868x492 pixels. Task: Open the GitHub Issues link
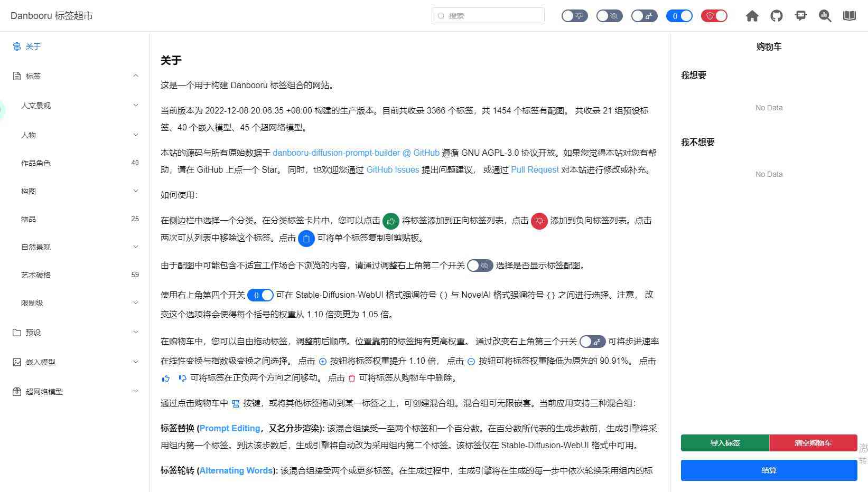(x=393, y=170)
